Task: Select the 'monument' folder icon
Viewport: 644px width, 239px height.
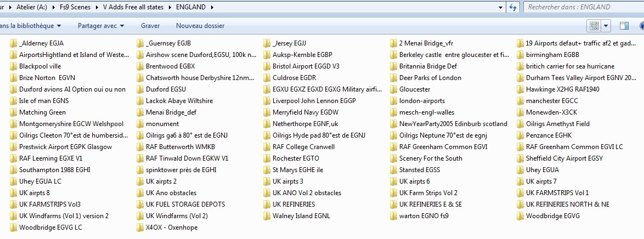Action: pyautogui.click(x=140, y=123)
